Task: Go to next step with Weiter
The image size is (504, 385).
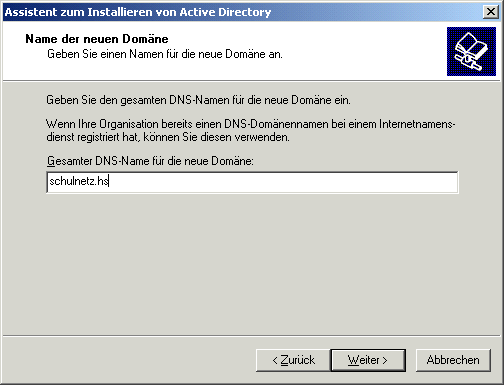Action: (368, 360)
